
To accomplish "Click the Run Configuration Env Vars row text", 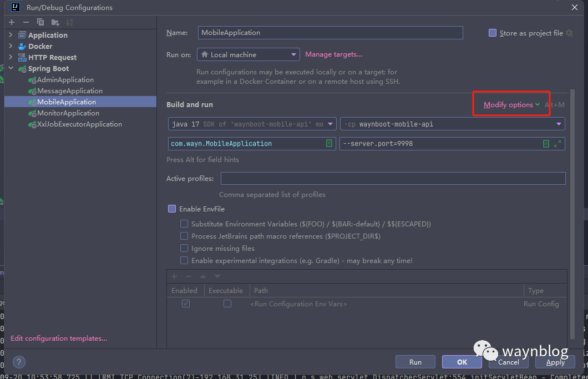I will pos(298,304).
